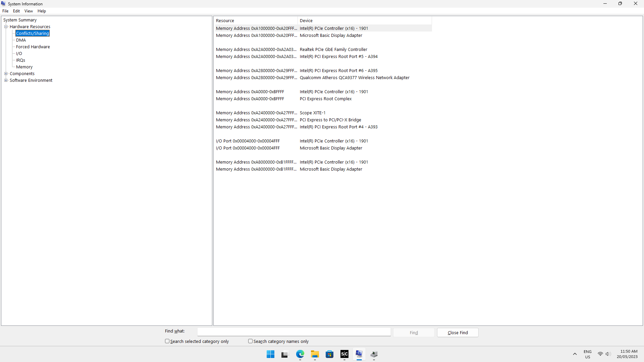
Task: Enable Search selected category only checkbox
Action: (167, 341)
